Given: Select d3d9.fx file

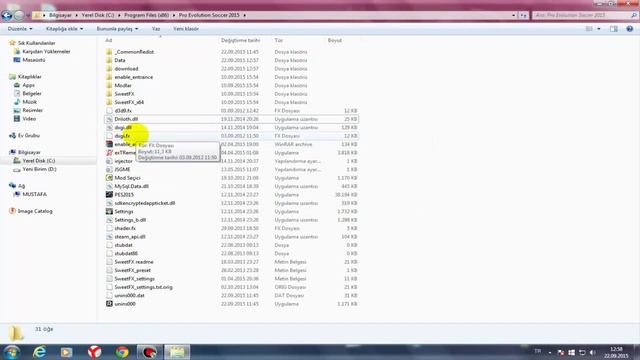Looking at the screenshot, I should pyautogui.click(x=123, y=111).
